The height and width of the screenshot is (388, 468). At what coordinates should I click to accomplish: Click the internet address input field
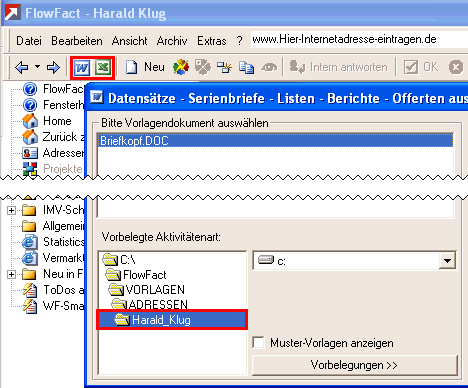pyautogui.click(x=359, y=40)
